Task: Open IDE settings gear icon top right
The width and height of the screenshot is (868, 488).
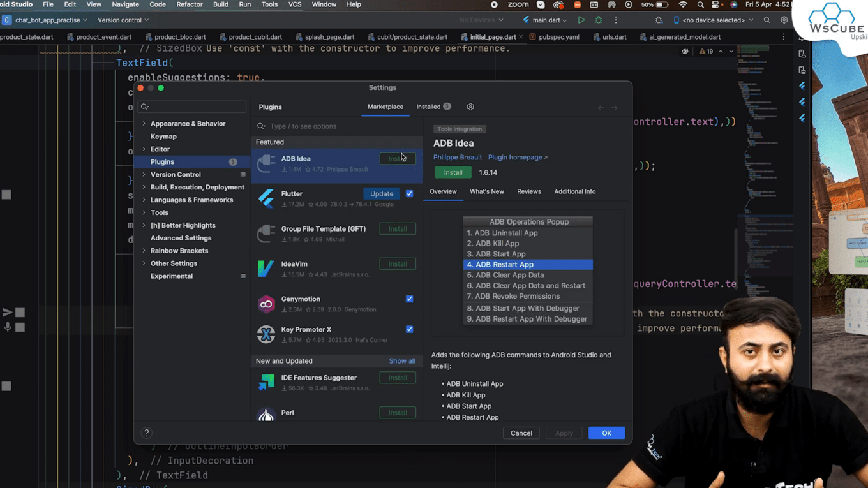Action: click(x=784, y=20)
